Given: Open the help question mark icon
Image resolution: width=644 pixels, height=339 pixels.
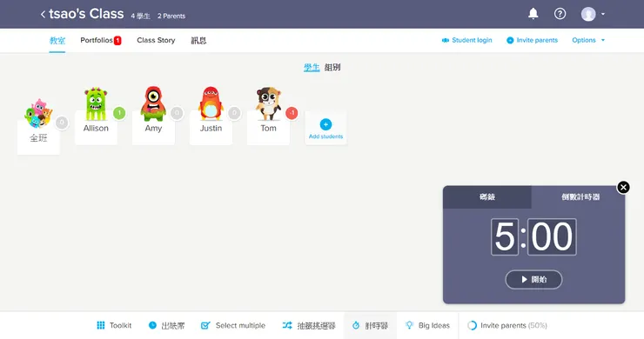Looking at the screenshot, I should point(560,14).
